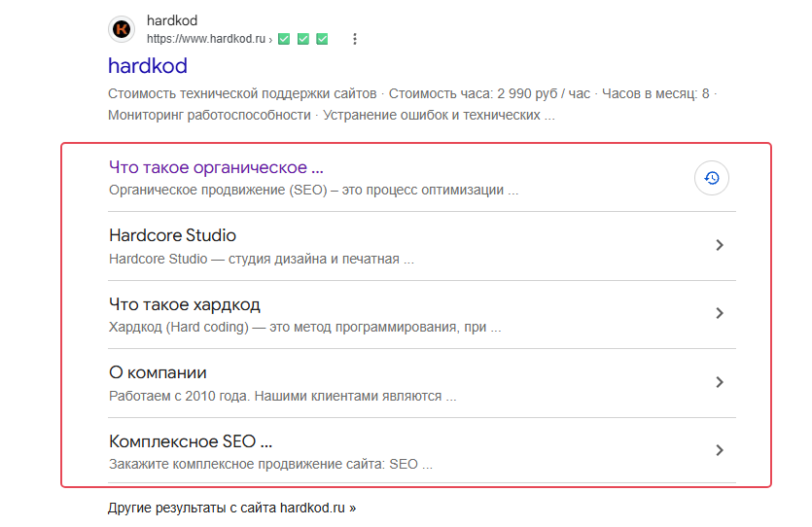Click the last green checkmark after the URL
Screen dimensions: 812x527
(322, 39)
